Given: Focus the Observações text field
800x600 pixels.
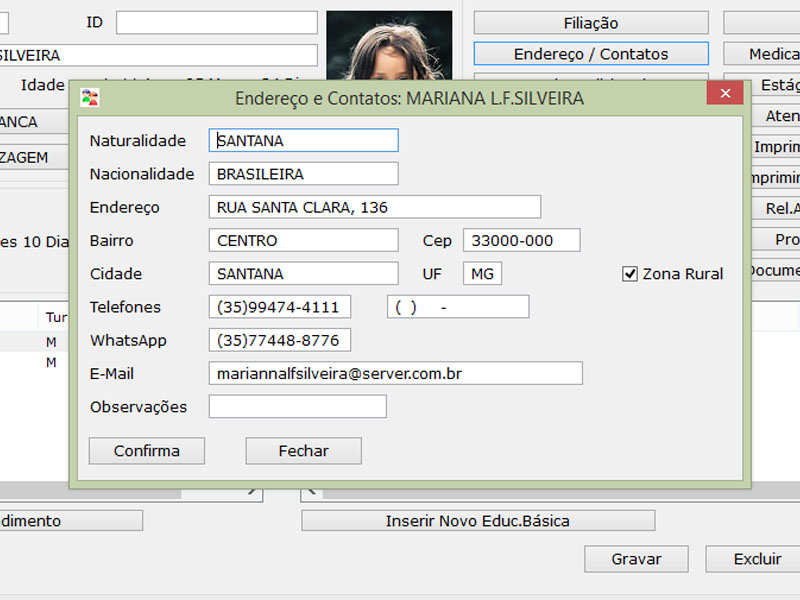Looking at the screenshot, I should 297,407.
